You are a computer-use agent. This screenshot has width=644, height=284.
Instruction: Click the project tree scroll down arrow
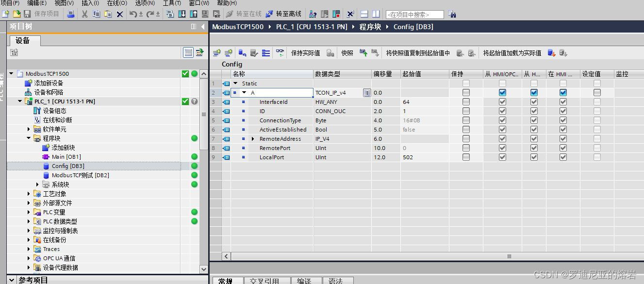204,268
